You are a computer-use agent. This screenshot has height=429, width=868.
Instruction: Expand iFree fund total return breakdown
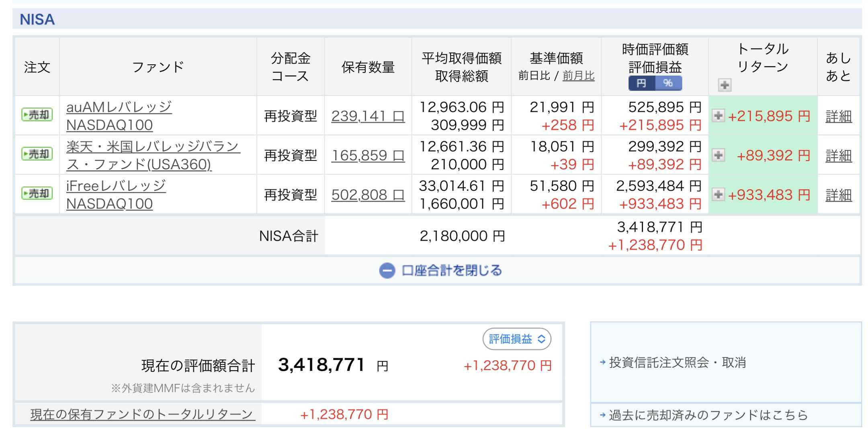[718, 195]
